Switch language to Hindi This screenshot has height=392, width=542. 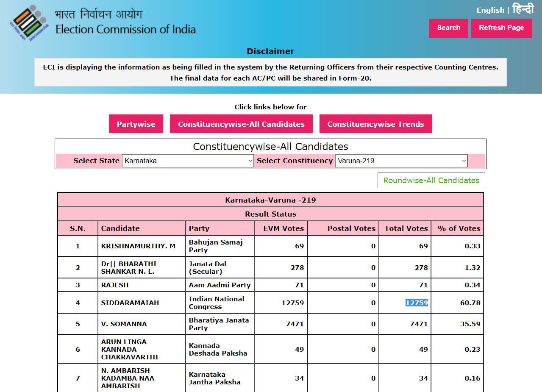point(523,9)
